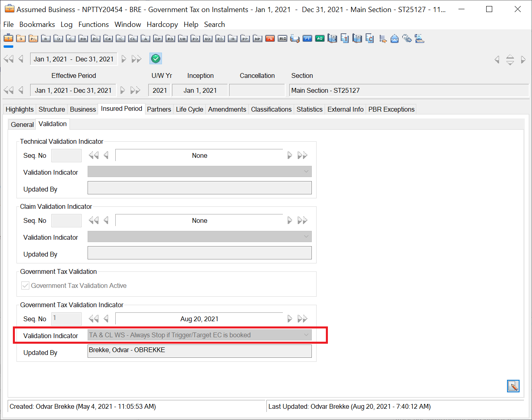
Task: Toggle Government Tax Validation Active checkbox
Action: pyautogui.click(x=25, y=285)
